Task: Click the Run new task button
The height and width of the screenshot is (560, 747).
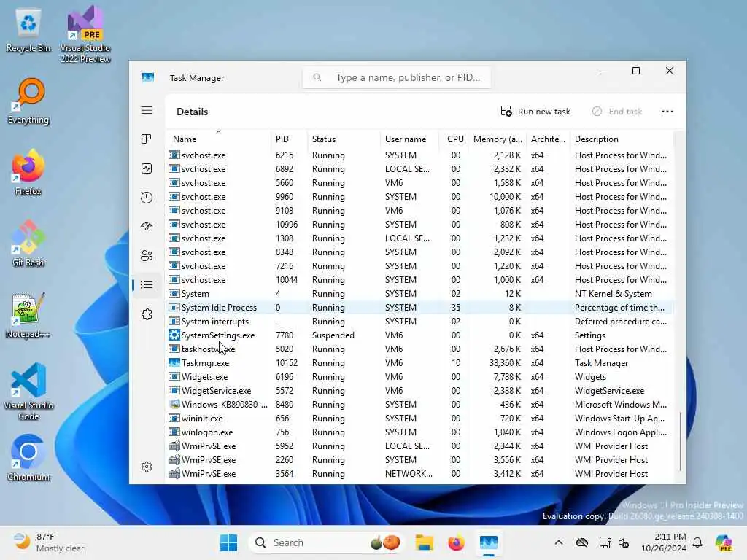Action: 535,112
